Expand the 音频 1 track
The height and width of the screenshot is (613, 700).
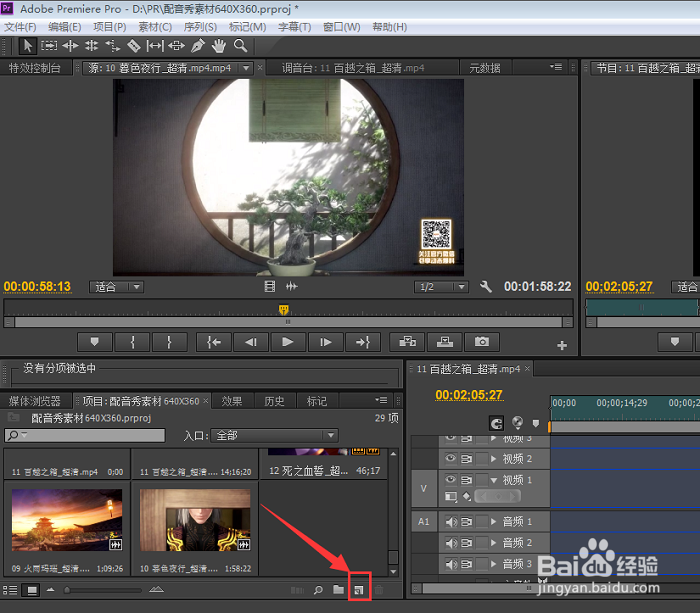(493, 521)
